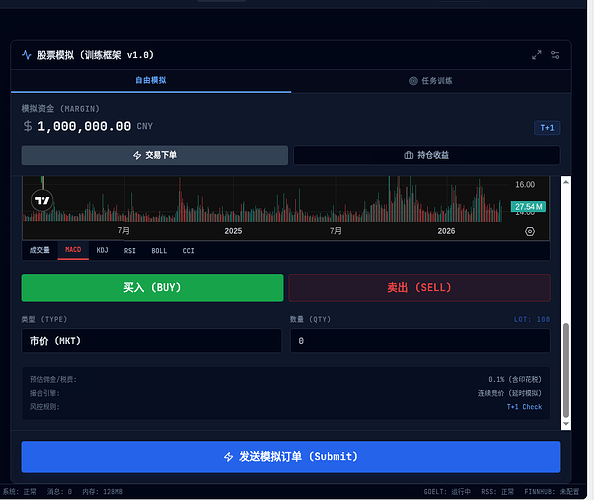Click the TradingView logo on chart
This screenshot has height=500, width=594.
tap(42, 200)
